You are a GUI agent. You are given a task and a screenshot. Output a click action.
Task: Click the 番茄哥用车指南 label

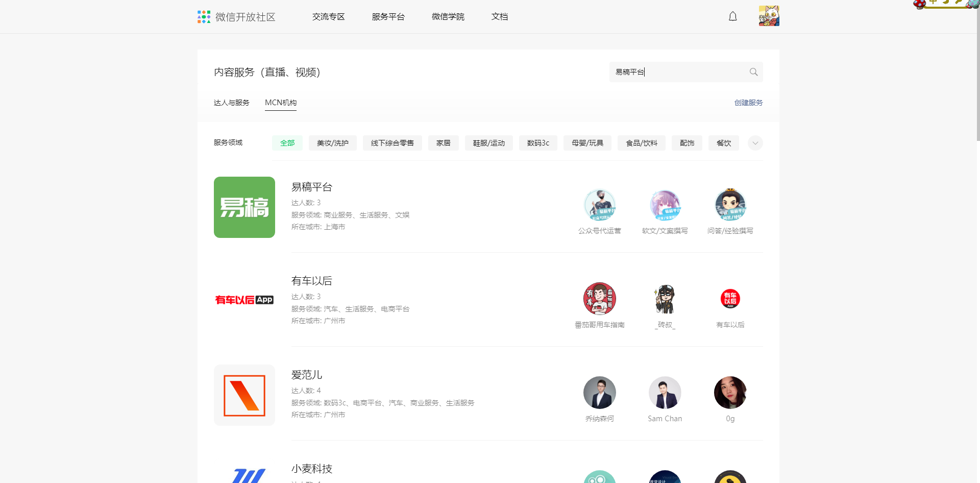tap(600, 325)
